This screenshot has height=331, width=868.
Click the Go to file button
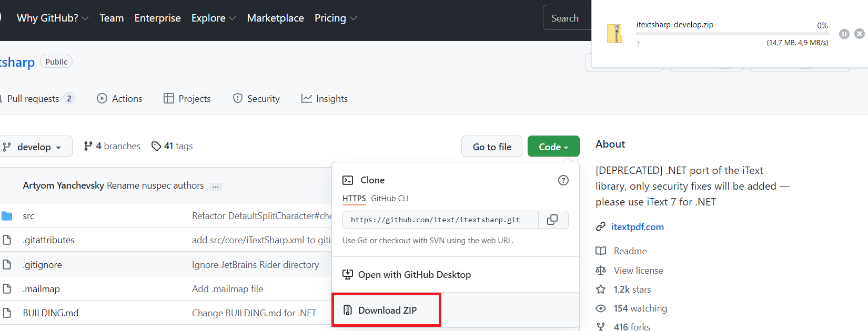[492, 147]
